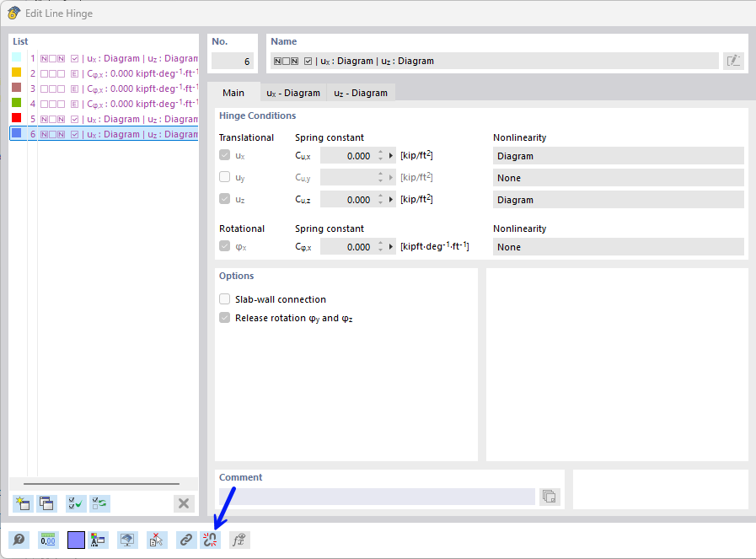Click the Name text field

[x=494, y=61]
